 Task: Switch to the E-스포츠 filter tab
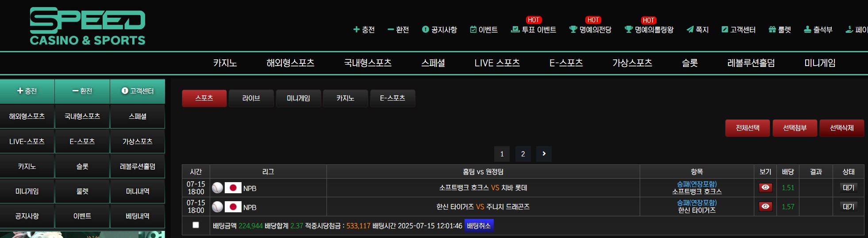[x=393, y=98]
